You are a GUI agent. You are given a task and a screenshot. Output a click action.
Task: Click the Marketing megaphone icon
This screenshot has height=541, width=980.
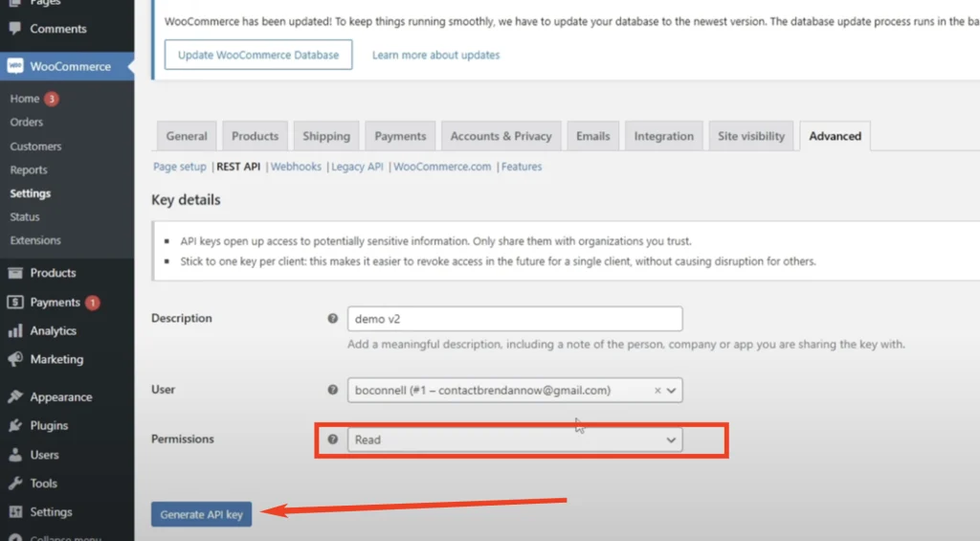[x=15, y=359]
